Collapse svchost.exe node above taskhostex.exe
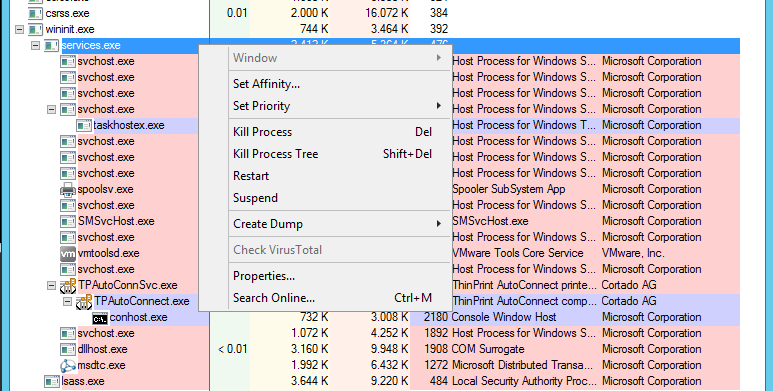This screenshot has width=773, height=391. tap(51, 109)
